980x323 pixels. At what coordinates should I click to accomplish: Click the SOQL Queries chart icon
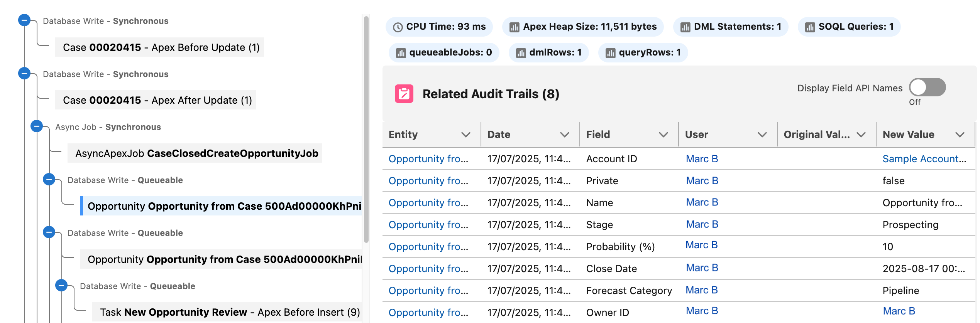click(x=810, y=27)
